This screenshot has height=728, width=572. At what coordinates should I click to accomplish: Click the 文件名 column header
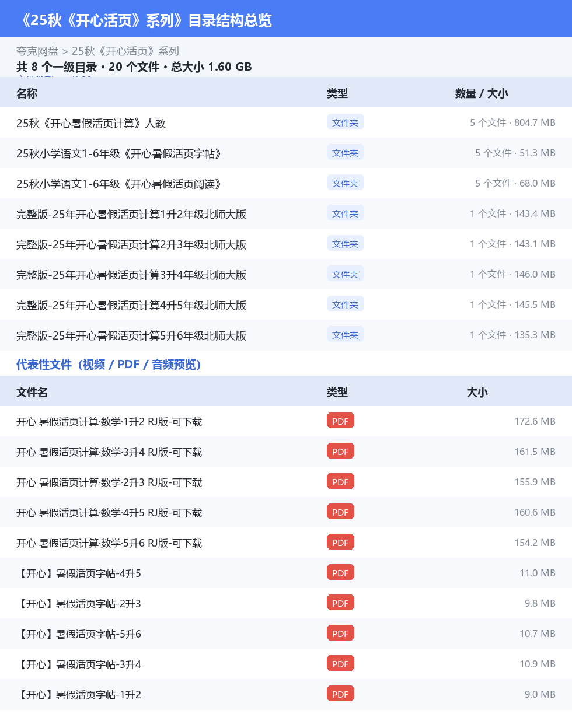click(x=32, y=392)
